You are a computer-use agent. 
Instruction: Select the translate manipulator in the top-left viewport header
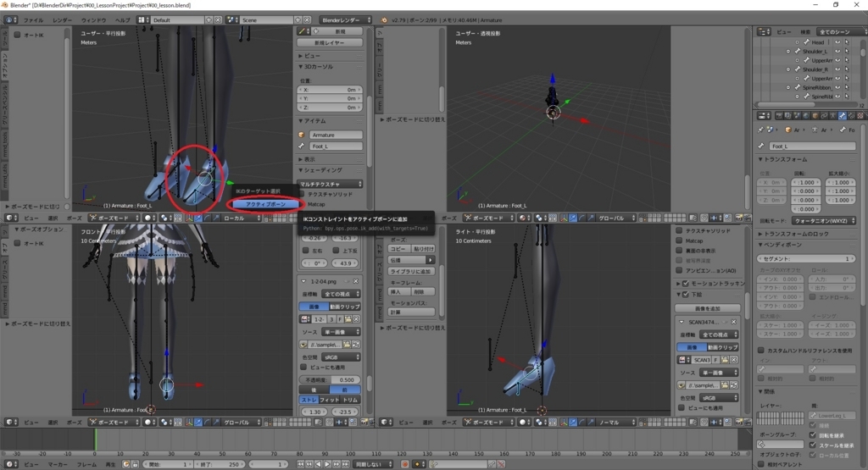(198, 218)
